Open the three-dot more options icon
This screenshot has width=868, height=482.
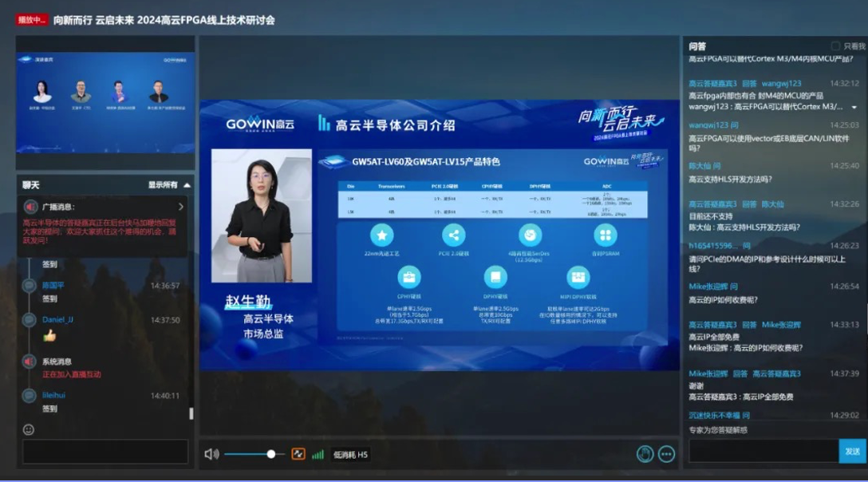(x=666, y=454)
